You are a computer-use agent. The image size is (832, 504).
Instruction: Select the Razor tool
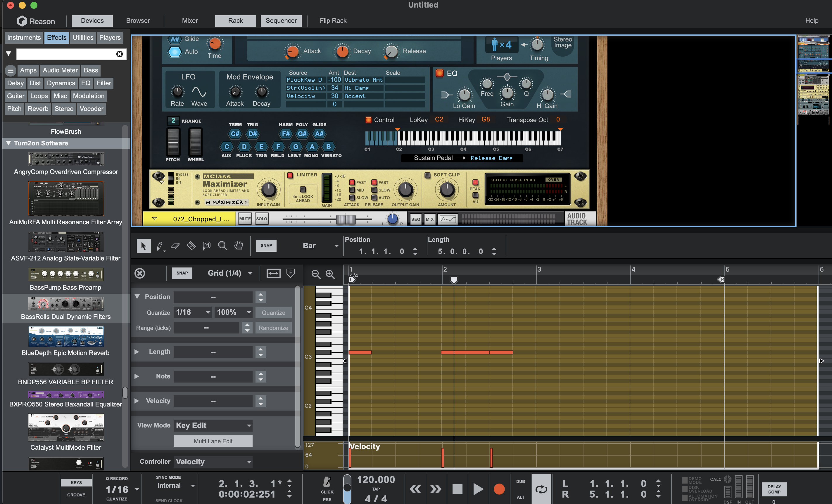click(x=191, y=246)
